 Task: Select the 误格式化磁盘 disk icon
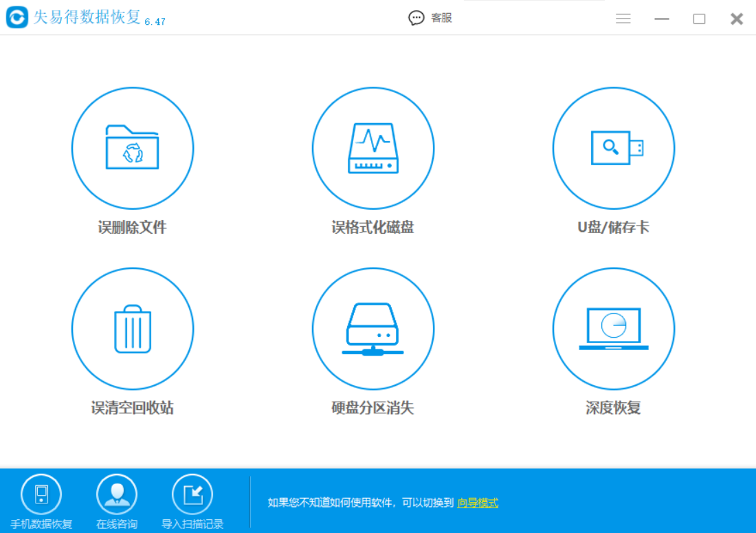pyautogui.click(x=373, y=148)
